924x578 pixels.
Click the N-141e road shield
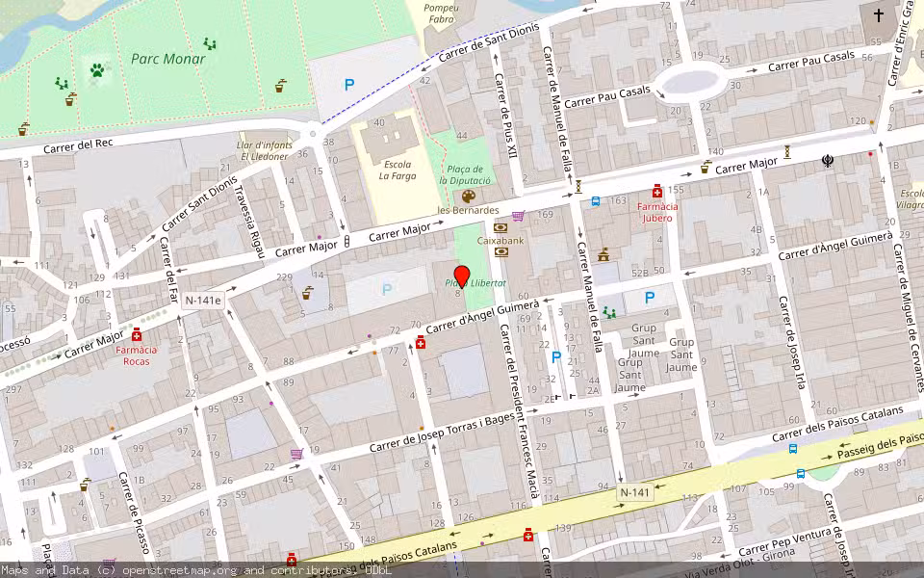203,301
